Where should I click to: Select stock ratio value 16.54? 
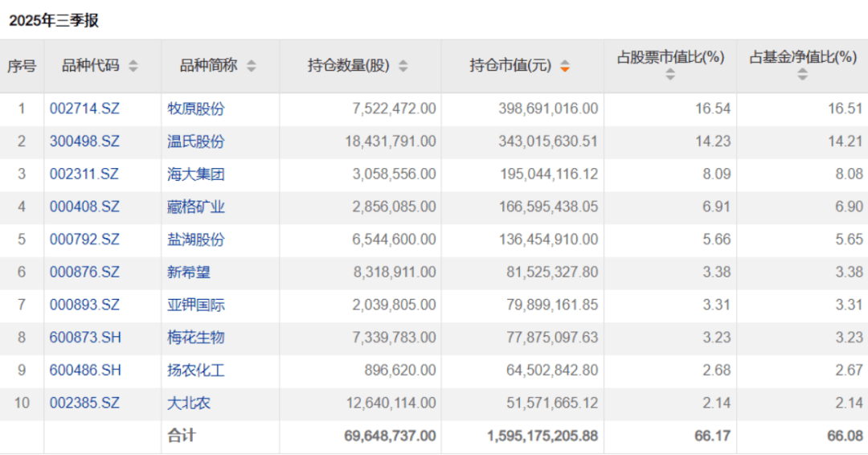point(713,109)
